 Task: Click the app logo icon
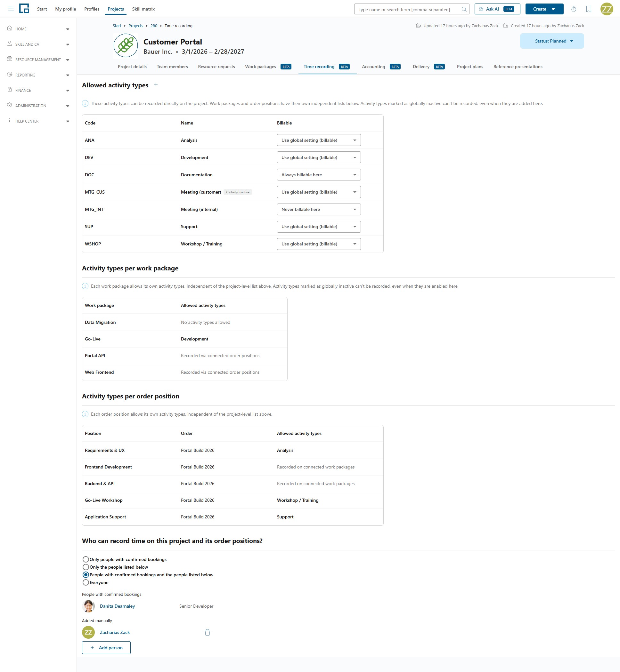pos(24,9)
